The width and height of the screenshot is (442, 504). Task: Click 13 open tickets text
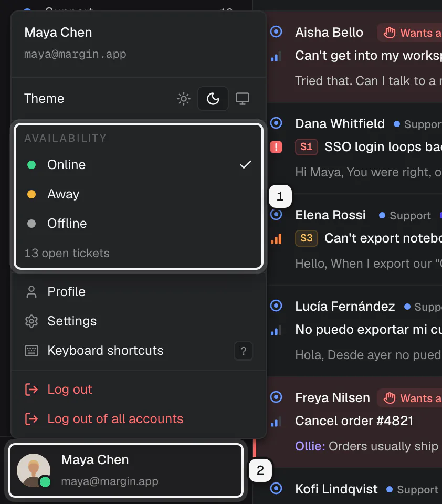(x=67, y=253)
